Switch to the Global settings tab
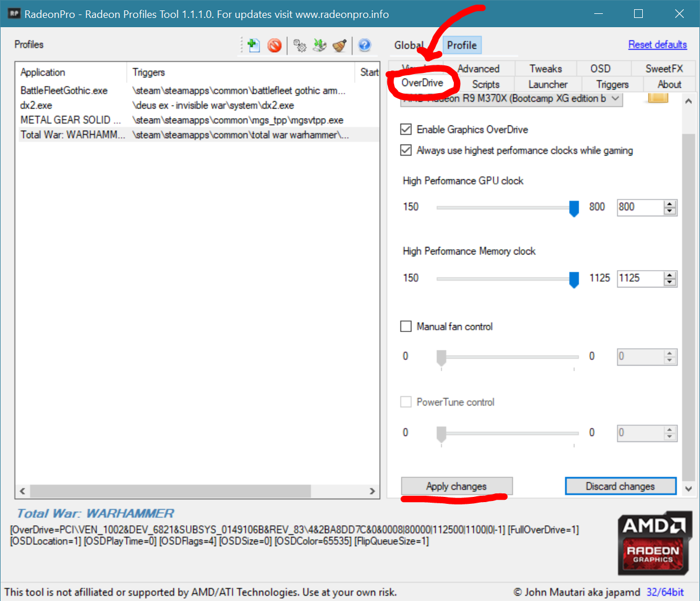 pyautogui.click(x=409, y=45)
